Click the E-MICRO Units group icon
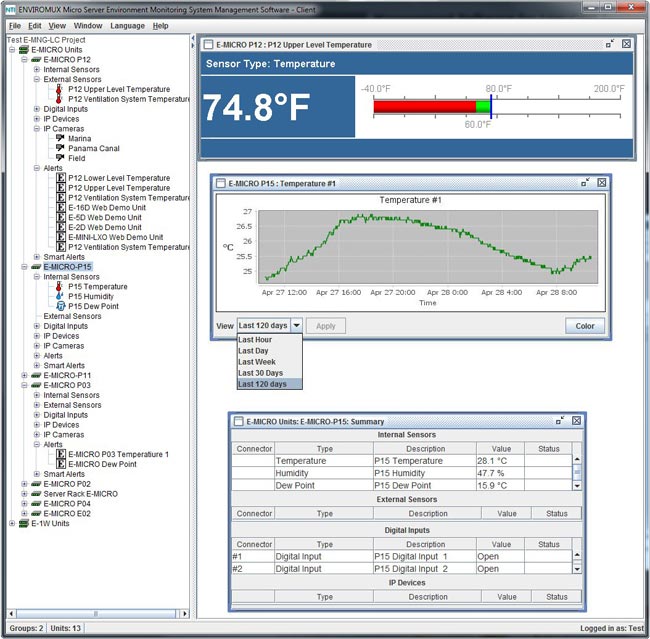The width and height of the screenshot is (650, 639). [x=24, y=49]
